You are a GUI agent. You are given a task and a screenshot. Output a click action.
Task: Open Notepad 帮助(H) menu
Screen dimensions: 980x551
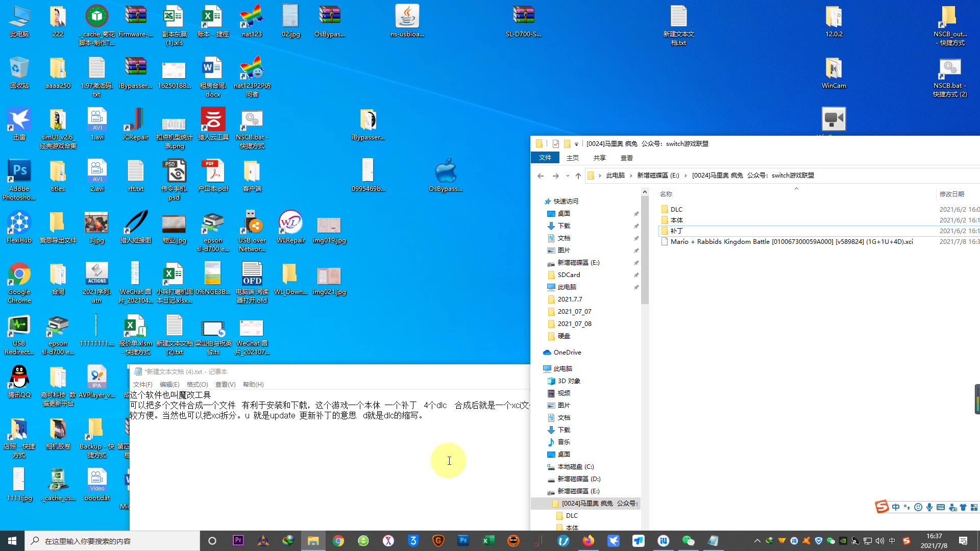[253, 385]
